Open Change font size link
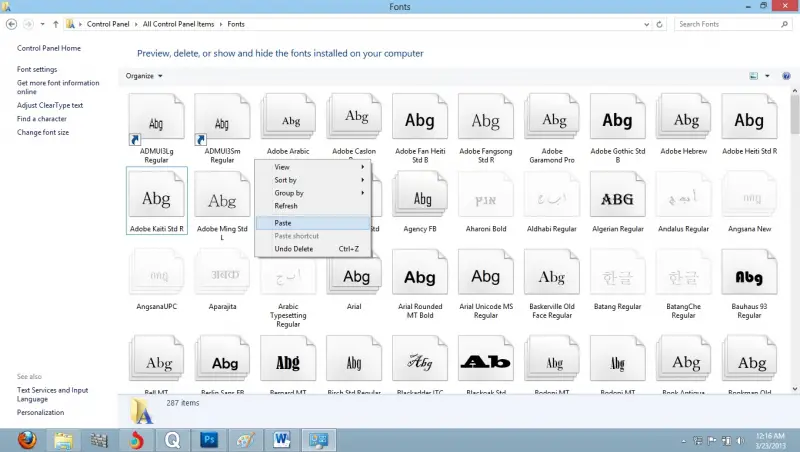The width and height of the screenshot is (800, 452). 43,132
